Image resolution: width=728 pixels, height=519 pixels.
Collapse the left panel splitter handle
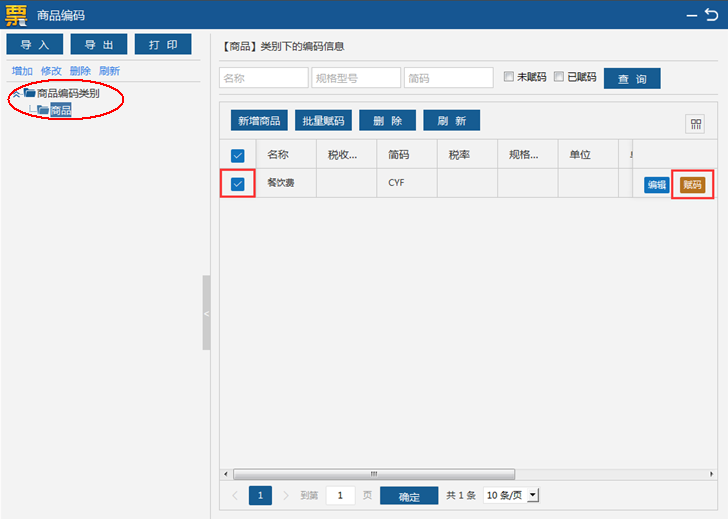(206, 313)
